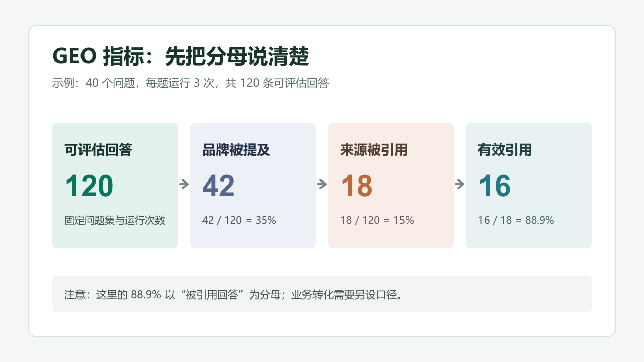Image resolution: width=644 pixels, height=362 pixels.
Task: Click the formula "18 / 120 = 15%"
Action: pyautogui.click(x=377, y=220)
